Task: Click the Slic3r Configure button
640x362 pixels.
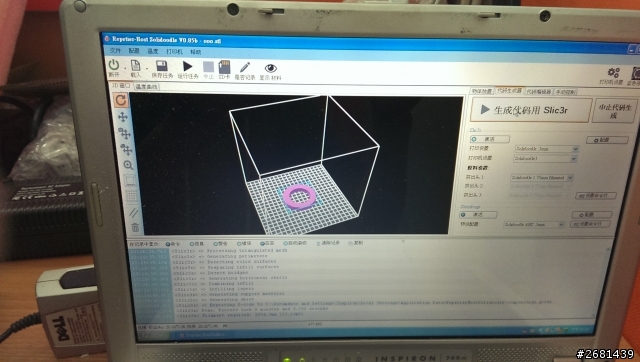Action: click(x=607, y=140)
